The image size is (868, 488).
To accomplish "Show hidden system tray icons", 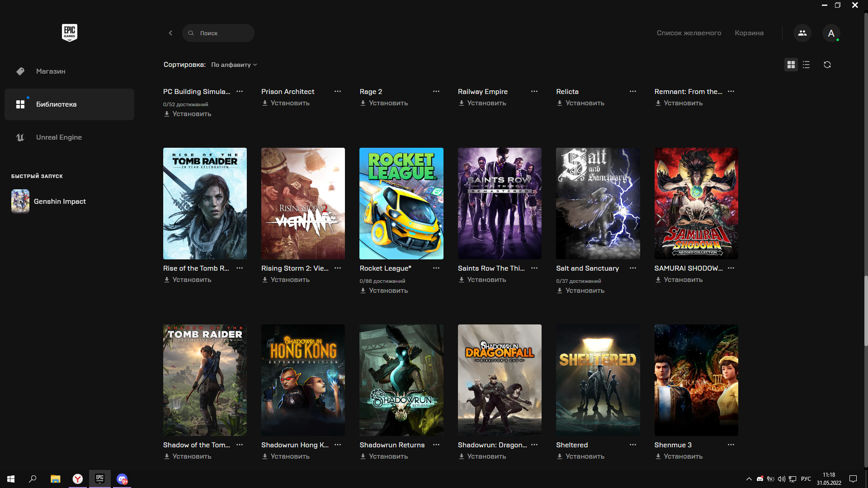I will click(x=749, y=479).
